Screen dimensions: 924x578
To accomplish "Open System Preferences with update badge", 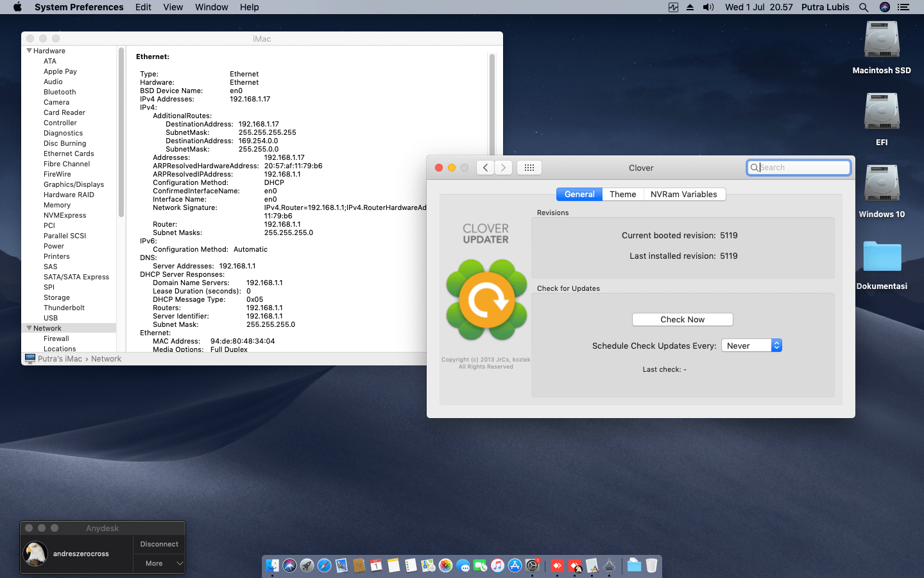I will [x=533, y=565].
